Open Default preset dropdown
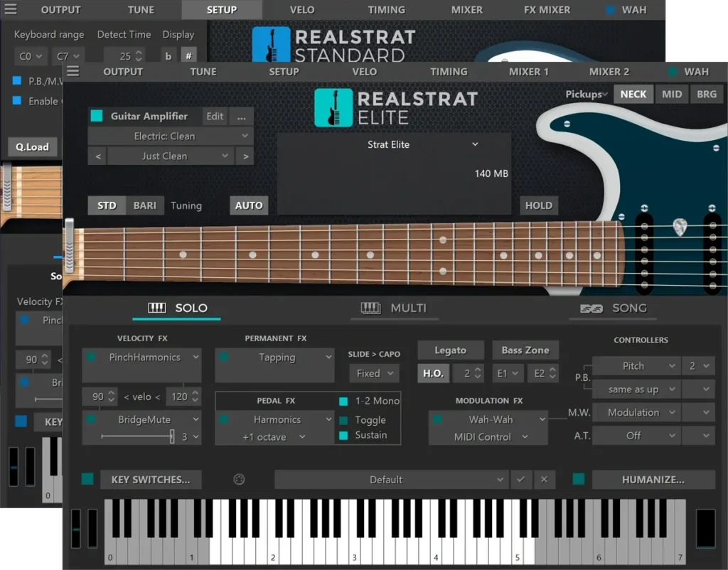 point(391,480)
